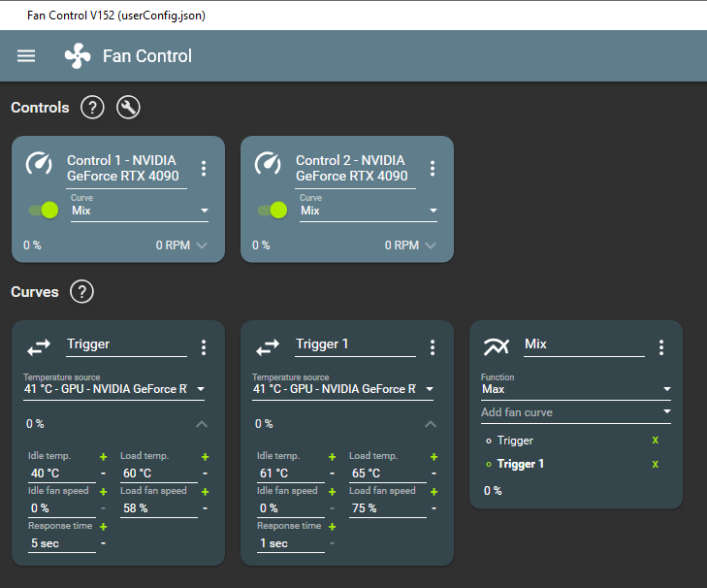Edit Trigger Idle temp. 40 °C field
The width and height of the screenshot is (707, 588).
(62, 474)
